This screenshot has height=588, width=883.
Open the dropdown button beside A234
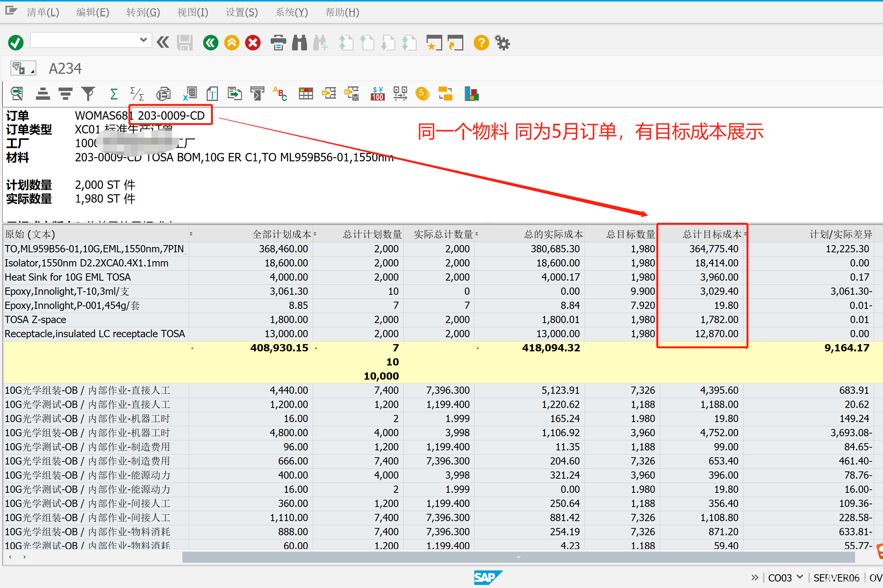23,68
